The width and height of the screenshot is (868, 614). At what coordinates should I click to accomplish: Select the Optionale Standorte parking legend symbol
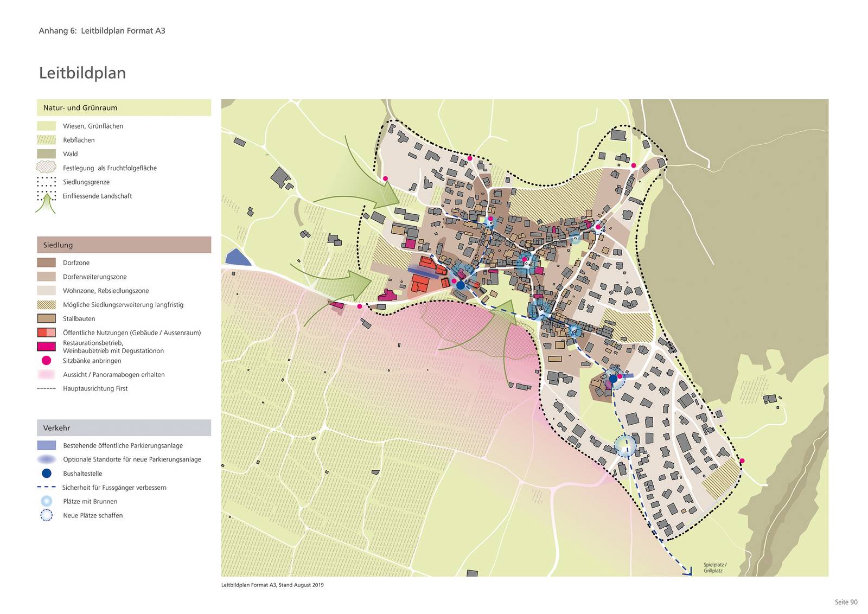coord(47,459)
